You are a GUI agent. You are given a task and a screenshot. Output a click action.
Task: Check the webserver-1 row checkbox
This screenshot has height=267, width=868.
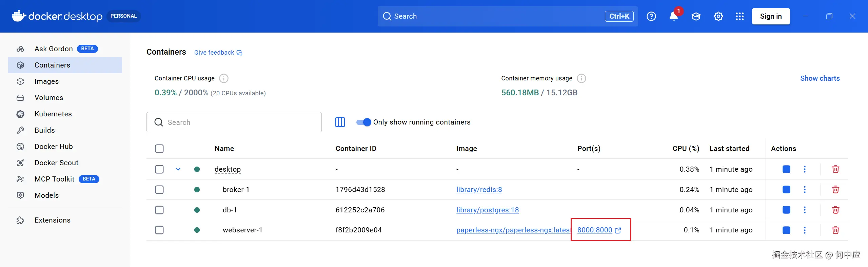(x=159, y=230)
